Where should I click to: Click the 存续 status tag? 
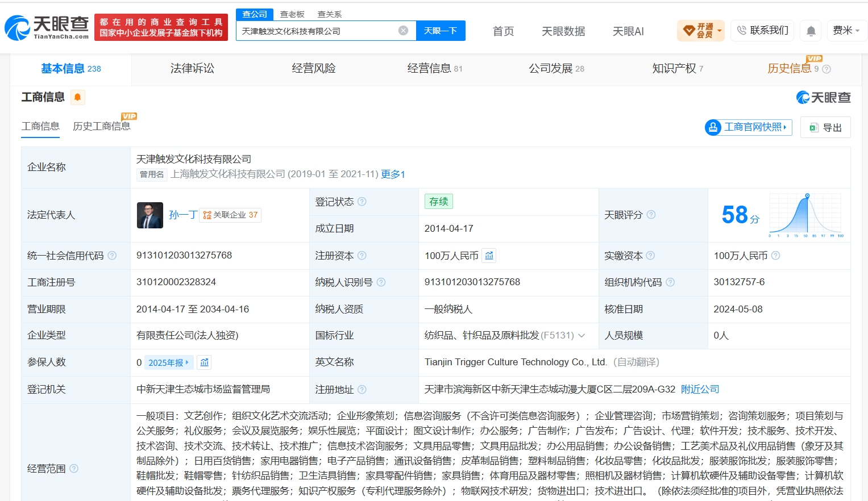coord(438,202)
